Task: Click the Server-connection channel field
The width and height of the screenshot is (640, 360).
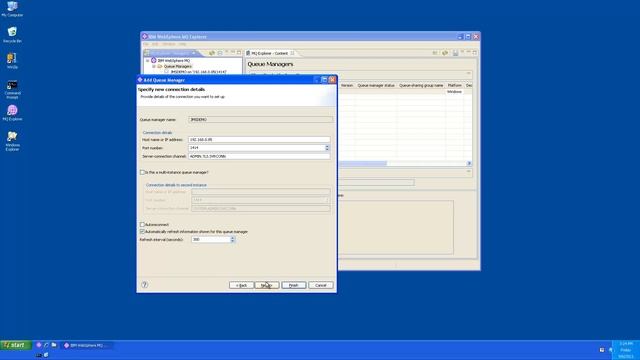Action: point(259,156)
